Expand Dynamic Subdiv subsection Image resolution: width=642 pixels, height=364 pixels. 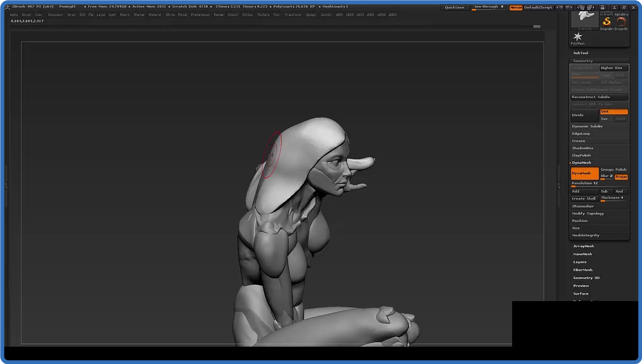(587, 126)
